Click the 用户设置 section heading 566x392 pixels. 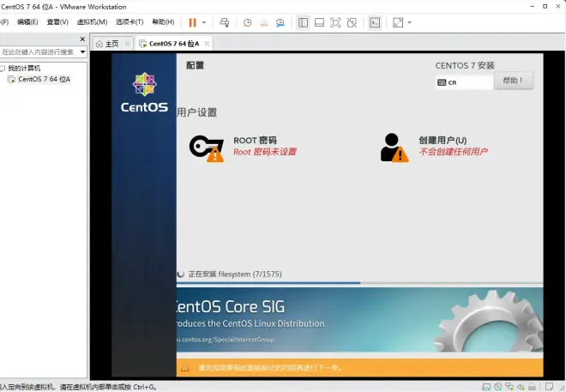coord(196,112)
